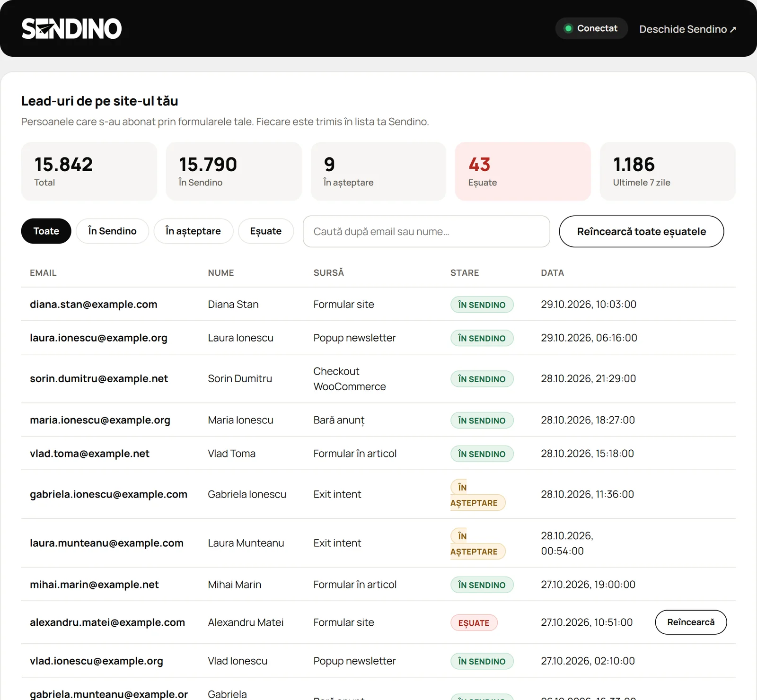Screen dimensions: 757x700
Task: Click Vlad Ionescu's Popup newsletter source
Action: (354, 661)
